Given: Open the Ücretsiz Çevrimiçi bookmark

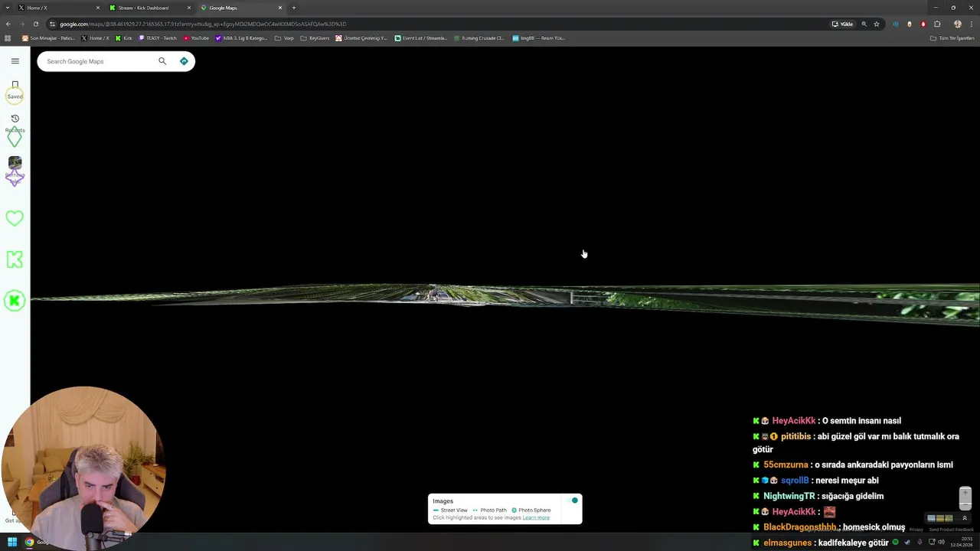Looking at the screenshot, I should [x=361, y=37].
